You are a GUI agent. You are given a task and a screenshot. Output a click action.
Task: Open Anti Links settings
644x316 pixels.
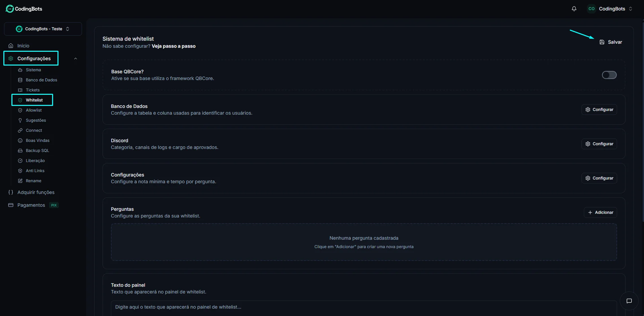[35, 171]
